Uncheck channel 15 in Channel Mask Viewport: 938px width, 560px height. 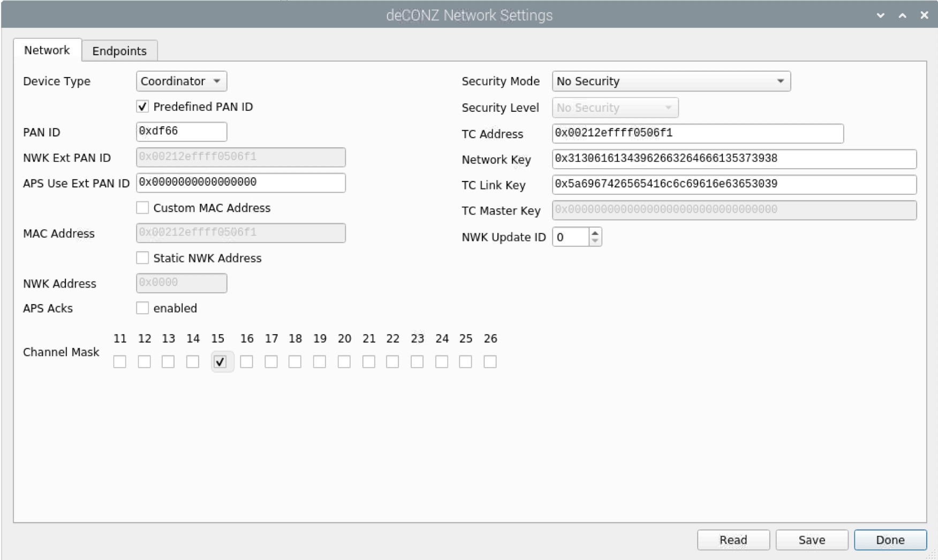click(x=220, y=362)
